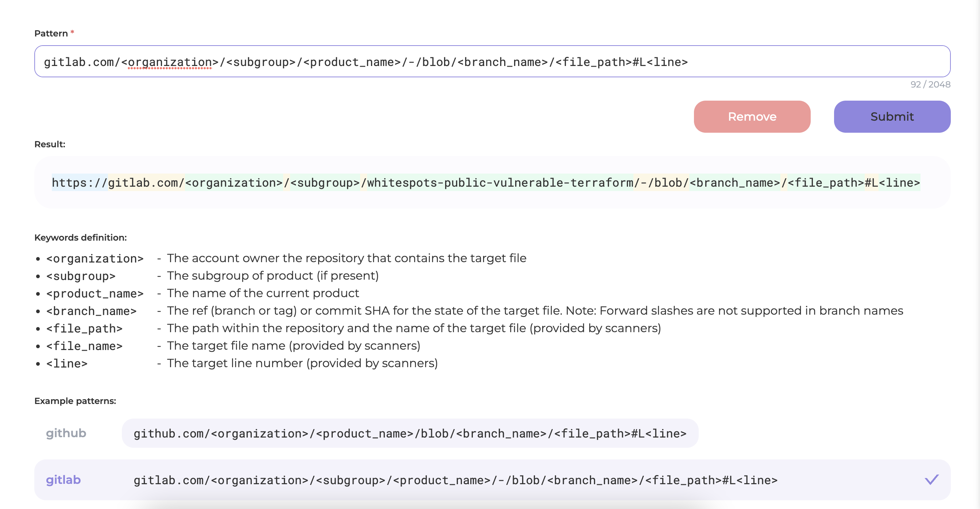The height and width of the screenshot is (509, 980).
Task: Click the <product_name> keyword definition
Action: click(95, 294)
